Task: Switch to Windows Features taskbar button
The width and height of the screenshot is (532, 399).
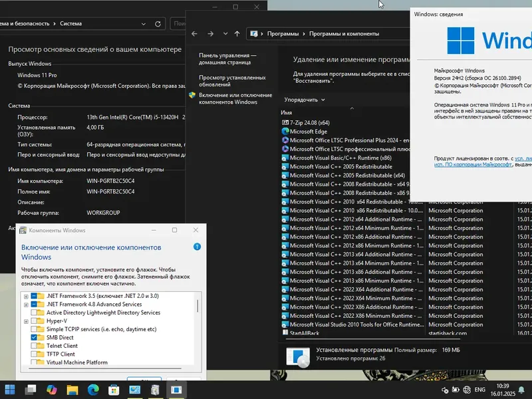Action: click(156, 390)
